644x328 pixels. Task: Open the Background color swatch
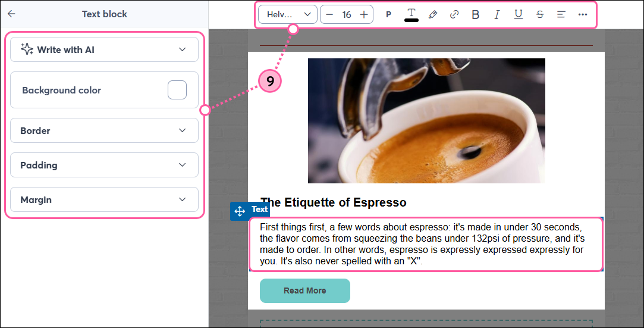click(x=177, y=90)
